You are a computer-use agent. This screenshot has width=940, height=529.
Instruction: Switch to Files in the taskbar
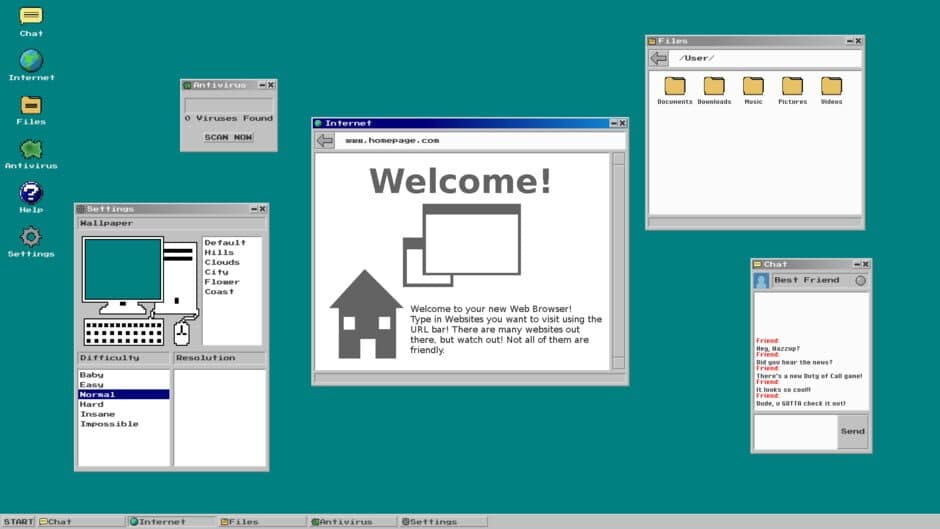[262, 522]
